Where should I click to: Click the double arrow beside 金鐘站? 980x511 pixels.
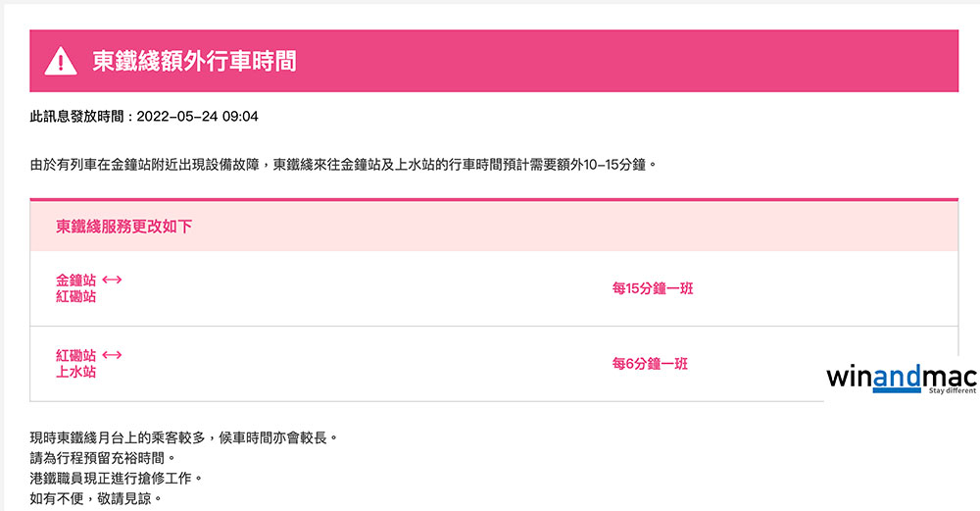(112, 281)
